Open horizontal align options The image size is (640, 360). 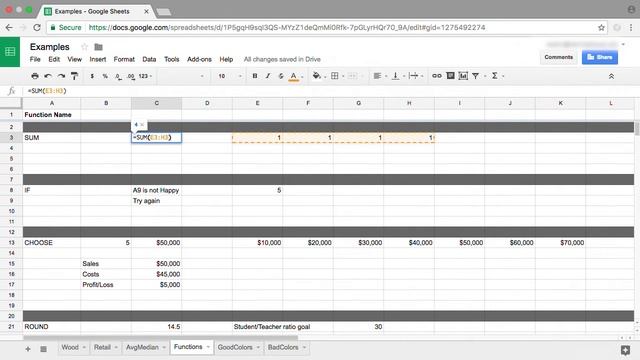click(378, 76)
